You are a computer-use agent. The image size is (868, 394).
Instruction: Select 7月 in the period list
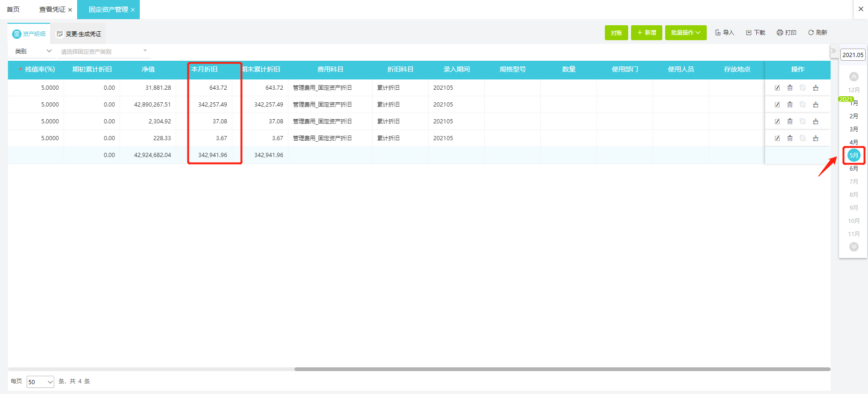point(854,182)
